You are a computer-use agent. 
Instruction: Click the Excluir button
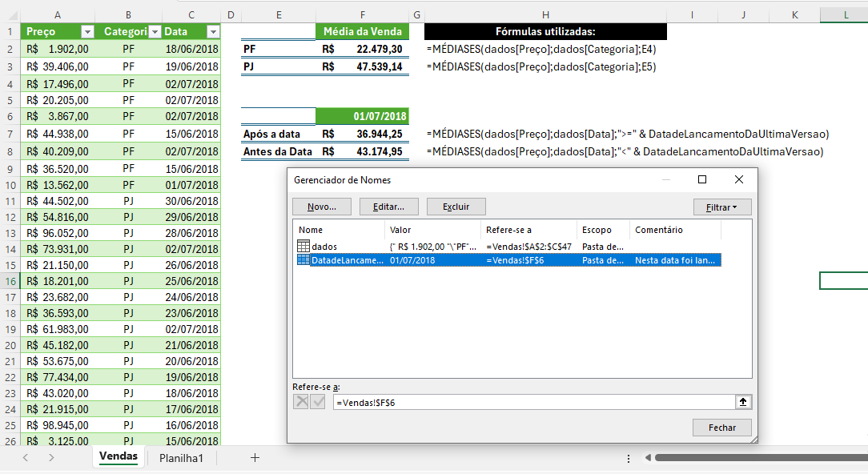point(456,207)
